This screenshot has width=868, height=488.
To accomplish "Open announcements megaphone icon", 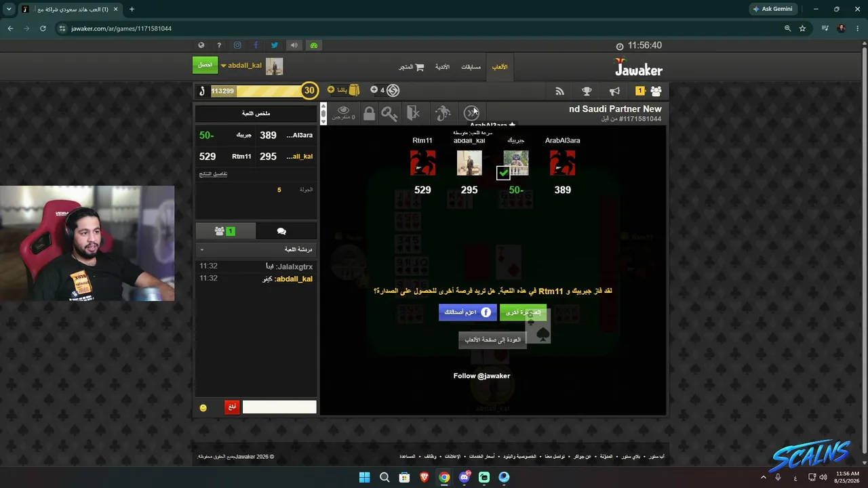I will [614, 91].
